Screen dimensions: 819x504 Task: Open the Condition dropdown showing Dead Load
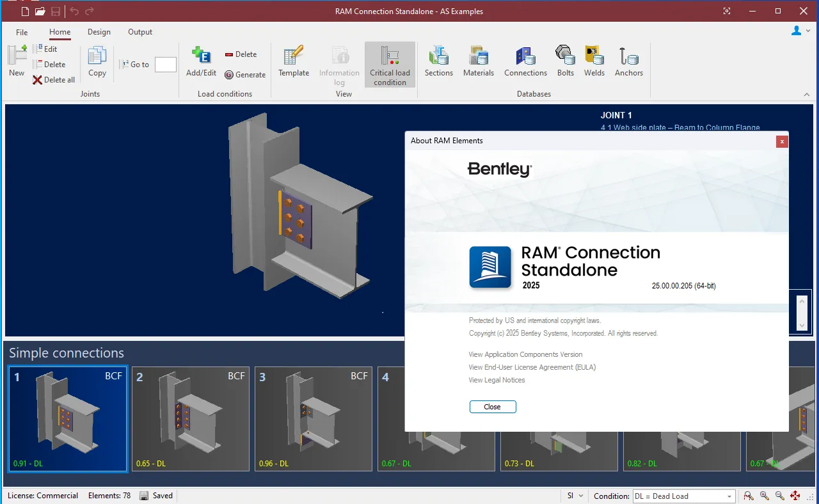click(683, 496)
